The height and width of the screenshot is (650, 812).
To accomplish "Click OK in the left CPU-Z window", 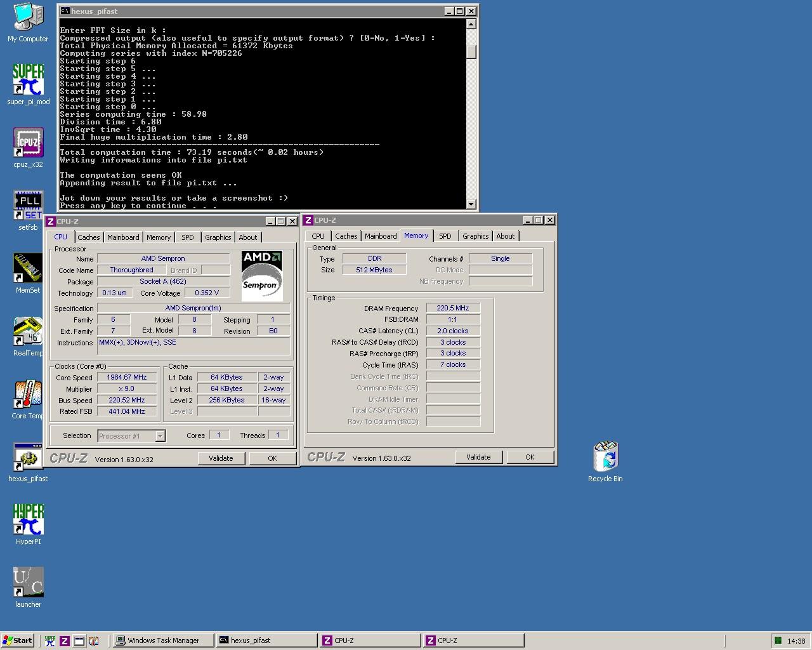I will click(272, 458).
